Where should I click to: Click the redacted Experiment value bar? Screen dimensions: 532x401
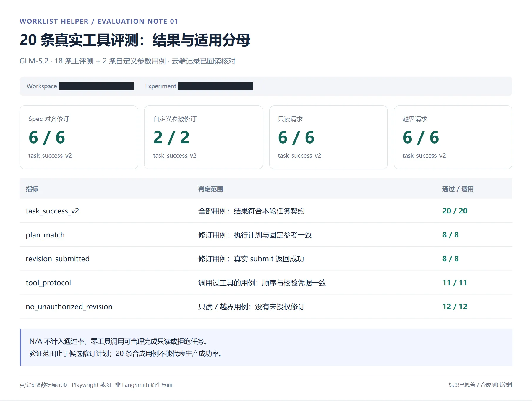(215, 86)
